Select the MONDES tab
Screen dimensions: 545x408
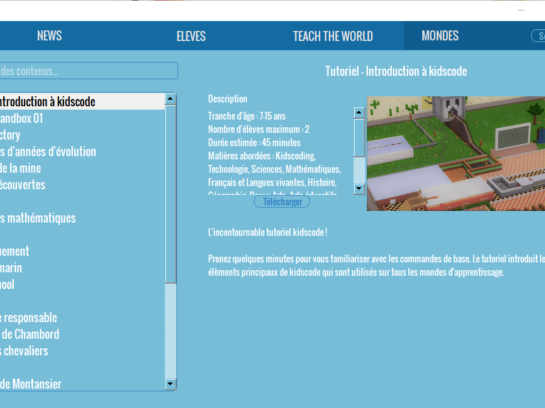click(440, 36)
